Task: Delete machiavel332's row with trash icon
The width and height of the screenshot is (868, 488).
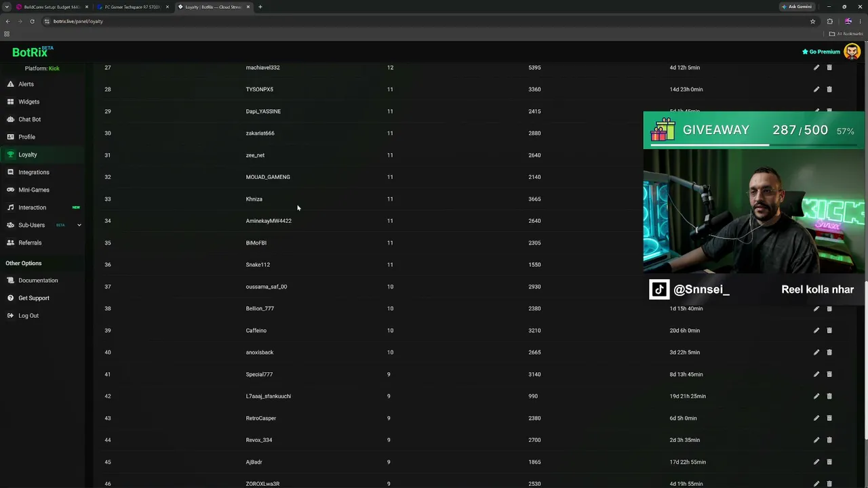Action: tap(829, 68)
